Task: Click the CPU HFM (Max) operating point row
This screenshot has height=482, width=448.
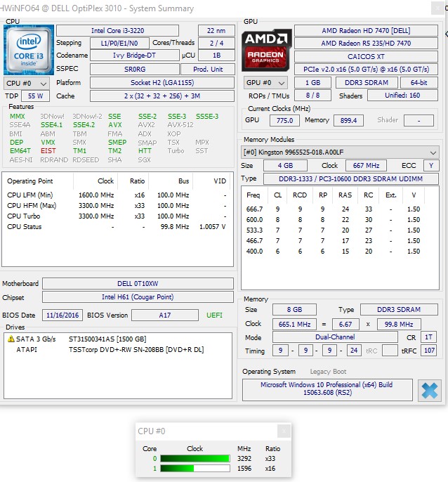Action: [x=117, y=205]
